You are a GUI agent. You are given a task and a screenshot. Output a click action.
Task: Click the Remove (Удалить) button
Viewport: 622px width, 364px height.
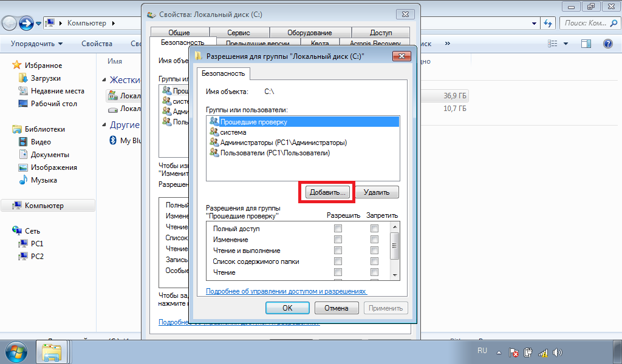[x=376, y=192]
